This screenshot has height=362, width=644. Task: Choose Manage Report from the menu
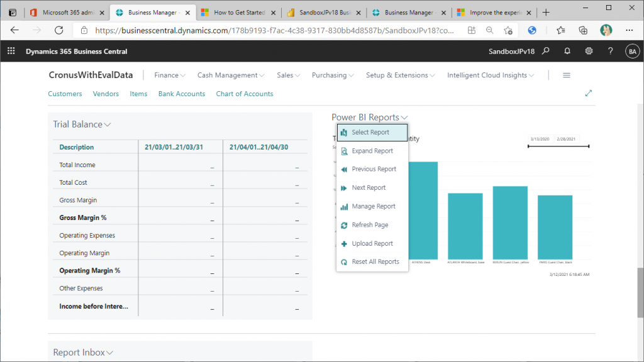tap(372, 206)
